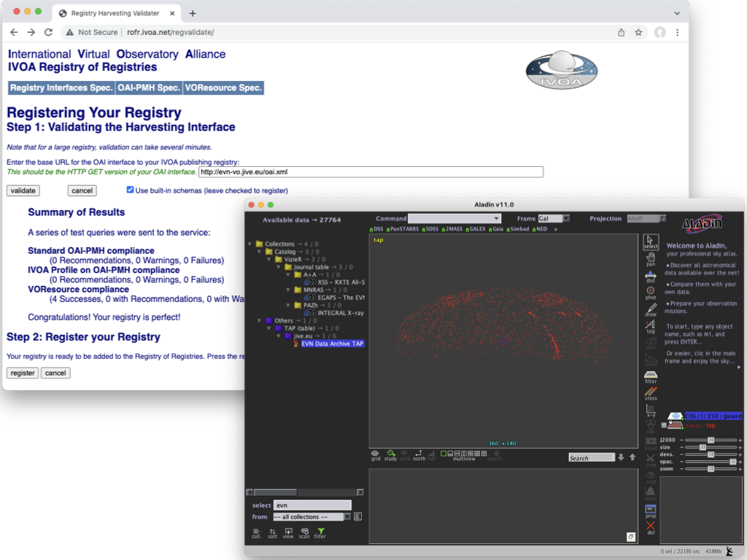The height and width of the screenshot is (560, 747).
Task: Go to previous search result with up arrow
Action: point(632,458)
